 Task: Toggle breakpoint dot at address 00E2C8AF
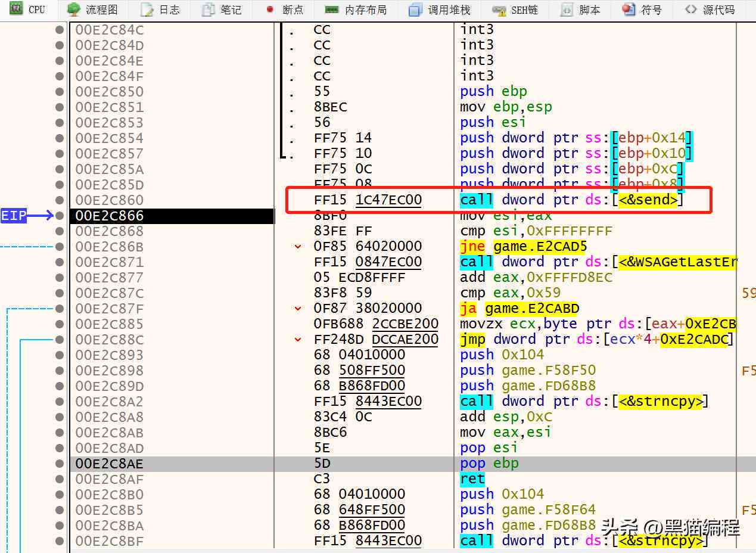point(60,479)
